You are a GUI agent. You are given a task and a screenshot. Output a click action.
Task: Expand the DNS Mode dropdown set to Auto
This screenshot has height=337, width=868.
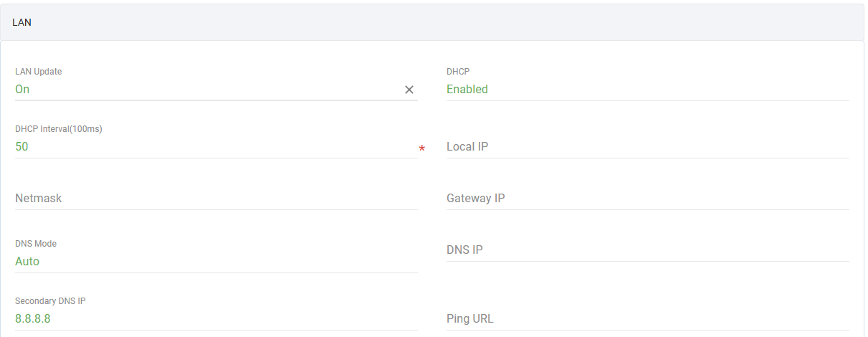pos(215,262)
